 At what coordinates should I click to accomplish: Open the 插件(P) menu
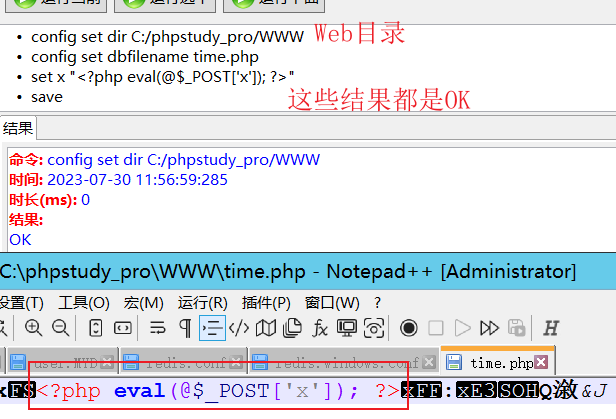click(266, 303)
